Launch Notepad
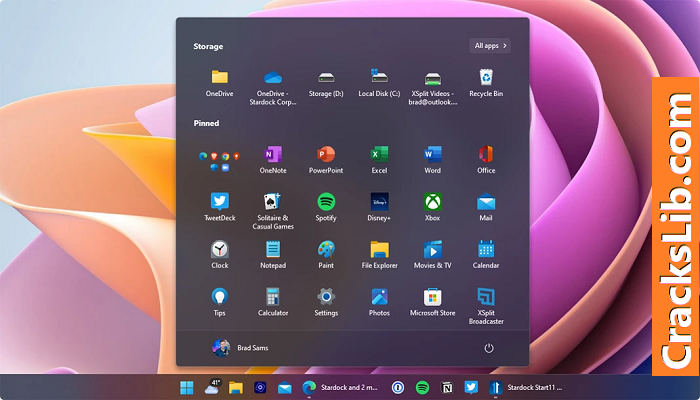The height and width of the screenshot is (400, 700). pyautogui.click(x=273, y=254)
